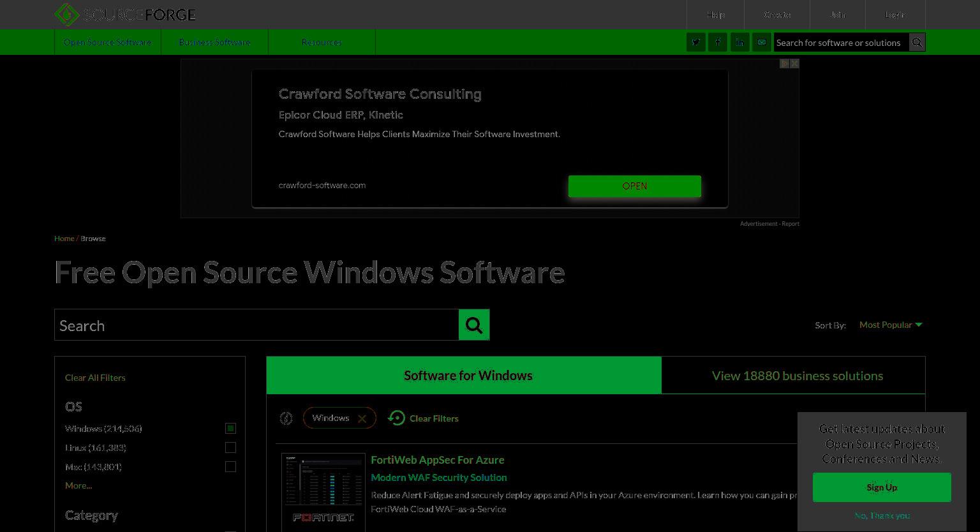Share via the Twitter icon

click(x=696, y=42)
